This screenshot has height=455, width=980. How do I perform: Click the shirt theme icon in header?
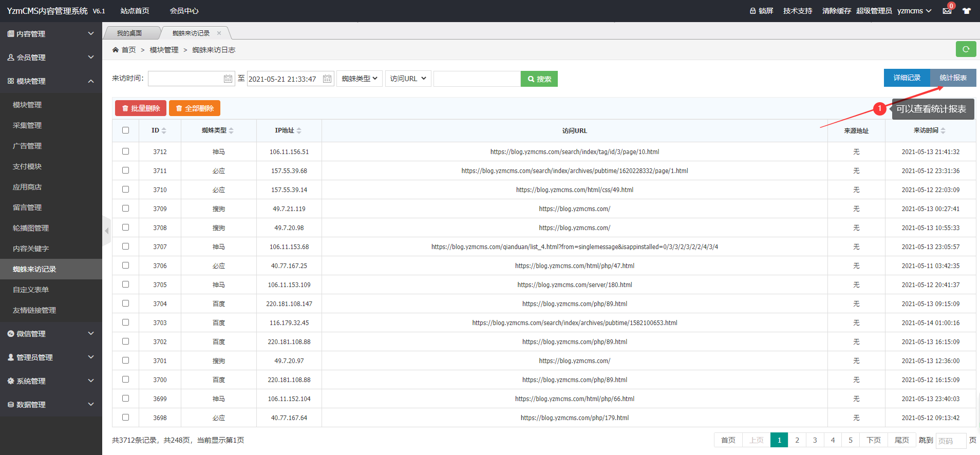point(967,11)
